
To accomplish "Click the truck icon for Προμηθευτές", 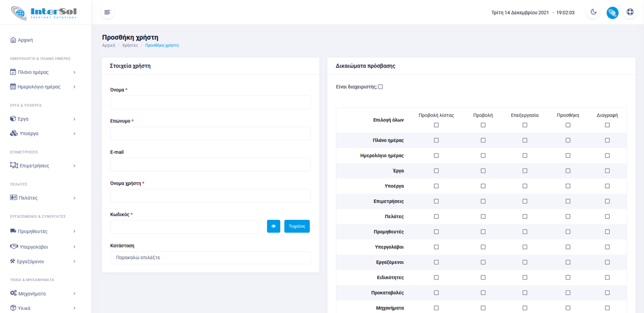I will pyautogui.click(x=13, y=232).
